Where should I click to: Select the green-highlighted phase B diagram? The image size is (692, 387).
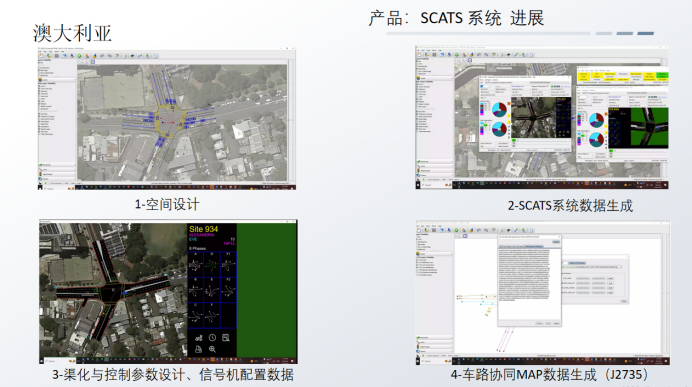coord(212,264)
